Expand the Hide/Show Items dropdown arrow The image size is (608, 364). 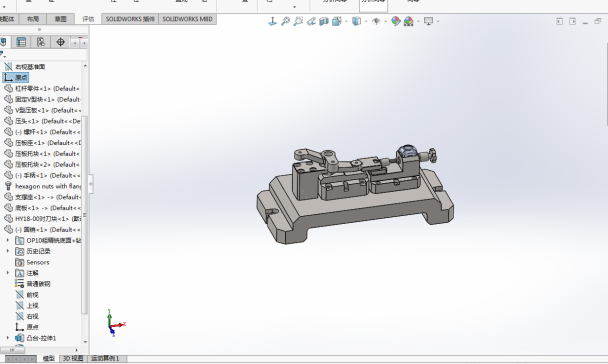[386, 21]
